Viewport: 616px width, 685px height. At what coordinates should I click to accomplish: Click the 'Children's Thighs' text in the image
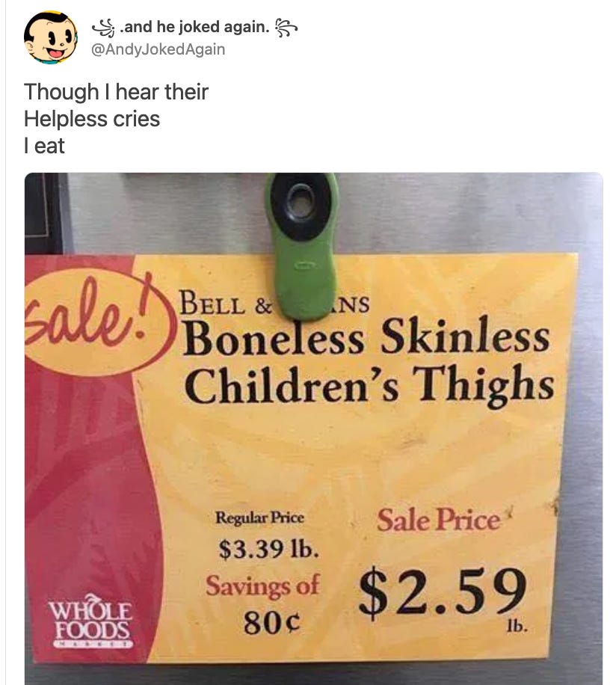tap(369, 384)
